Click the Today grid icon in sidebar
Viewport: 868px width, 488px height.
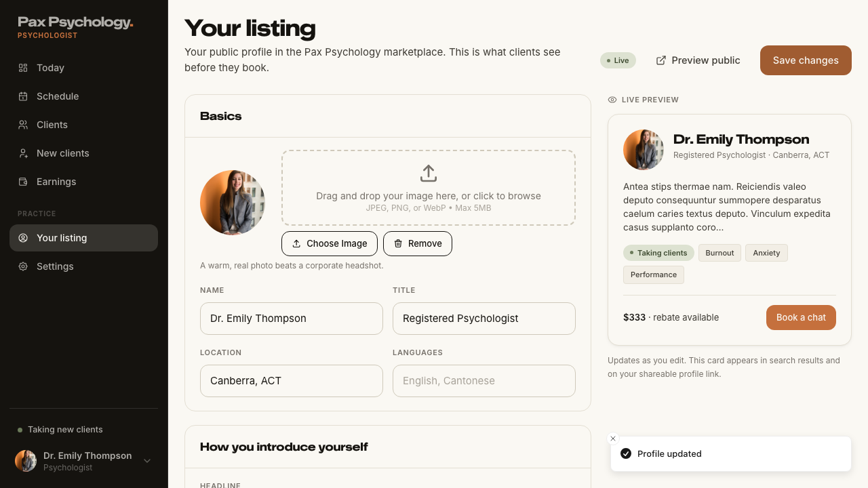click(x=23, y=68)
